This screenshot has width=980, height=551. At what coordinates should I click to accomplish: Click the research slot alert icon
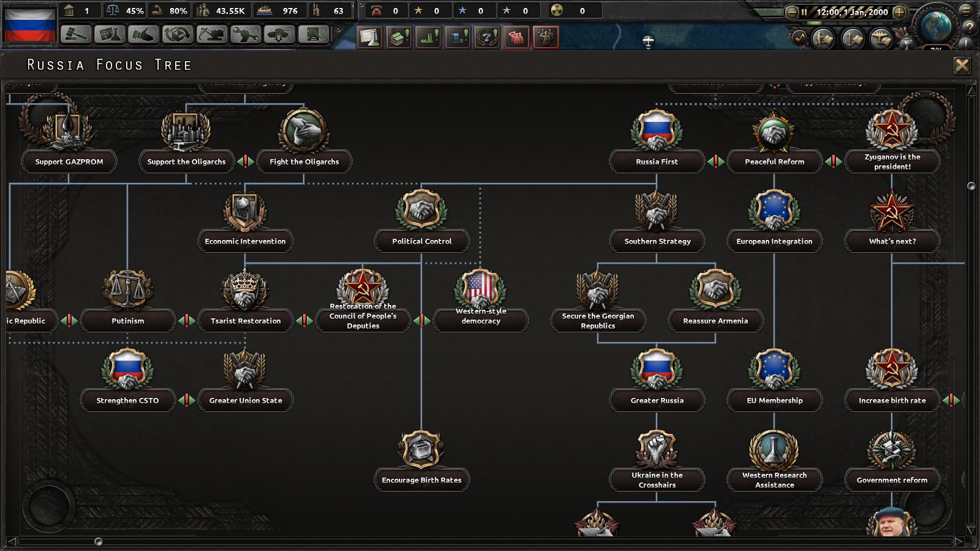click(x=369, y=37)
